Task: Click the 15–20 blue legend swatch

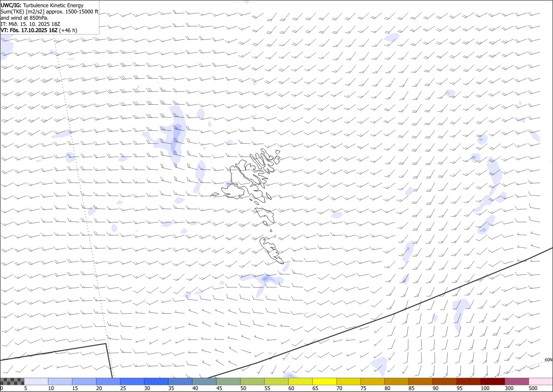Action: coord(84,381)
